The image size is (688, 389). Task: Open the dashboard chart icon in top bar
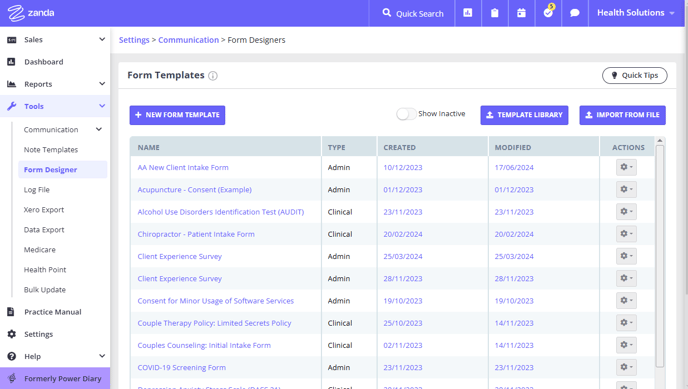pyautogui.click(x=468, y=13)
